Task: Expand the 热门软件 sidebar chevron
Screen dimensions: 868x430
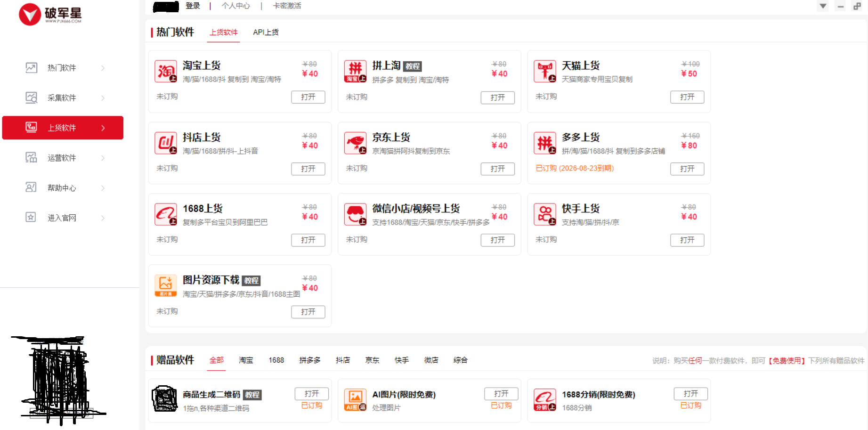Action: point(103,68)
